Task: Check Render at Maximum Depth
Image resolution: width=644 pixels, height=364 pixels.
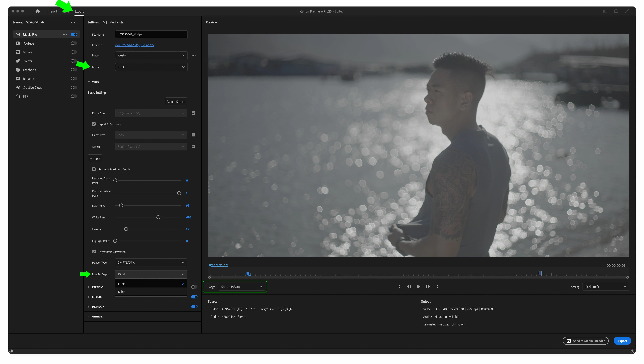Action: coord(94,169)
